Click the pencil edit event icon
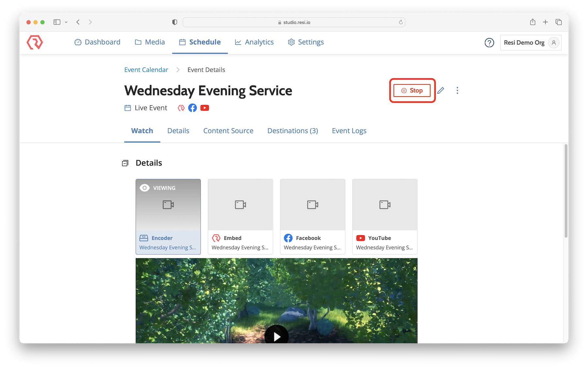588x369 pixels. click(441, 90)
